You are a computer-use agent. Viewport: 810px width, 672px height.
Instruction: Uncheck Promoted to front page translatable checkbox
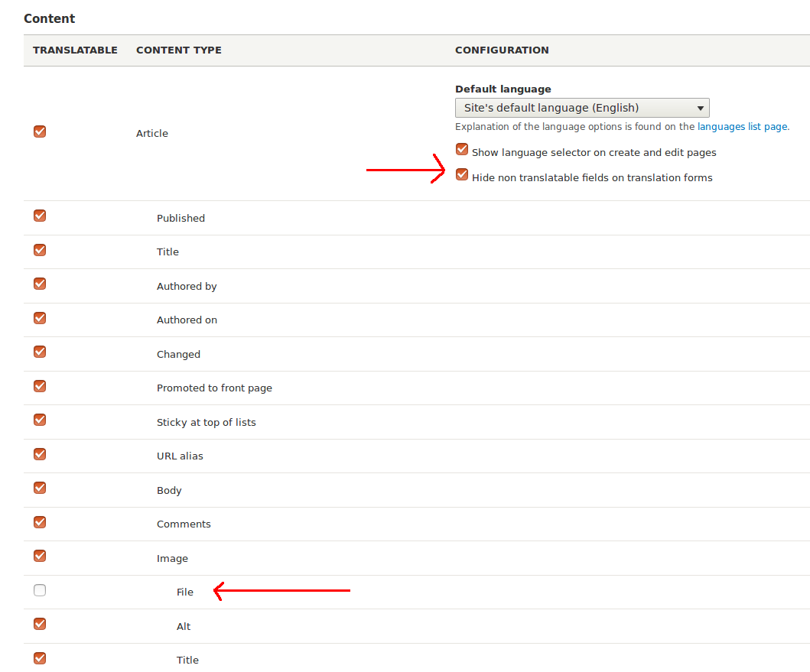(x=39, y=386)
